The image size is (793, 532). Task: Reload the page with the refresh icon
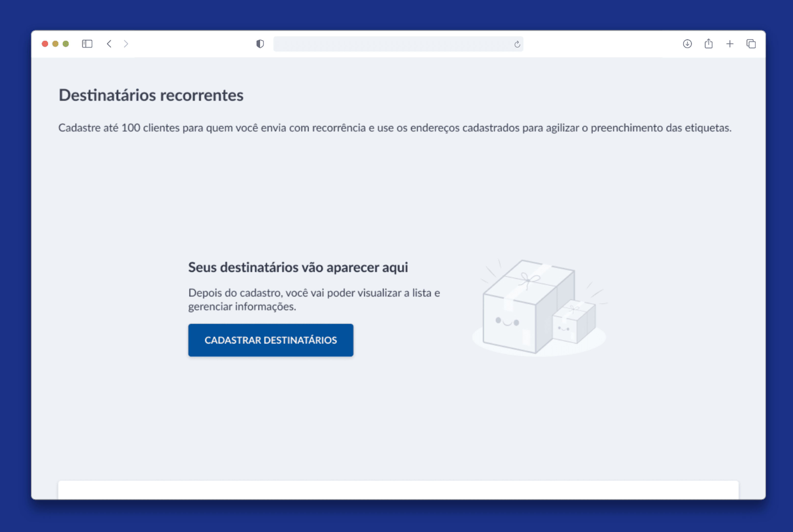coord(517,44)
